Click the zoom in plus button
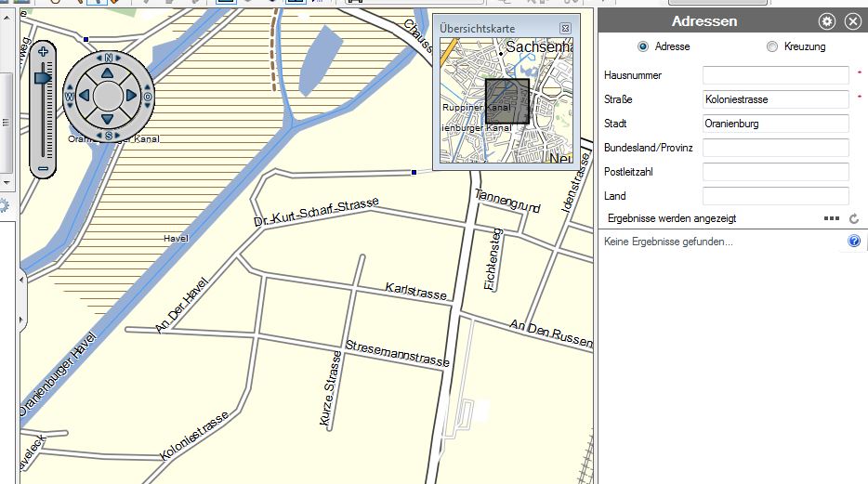 tap(43, 51)
